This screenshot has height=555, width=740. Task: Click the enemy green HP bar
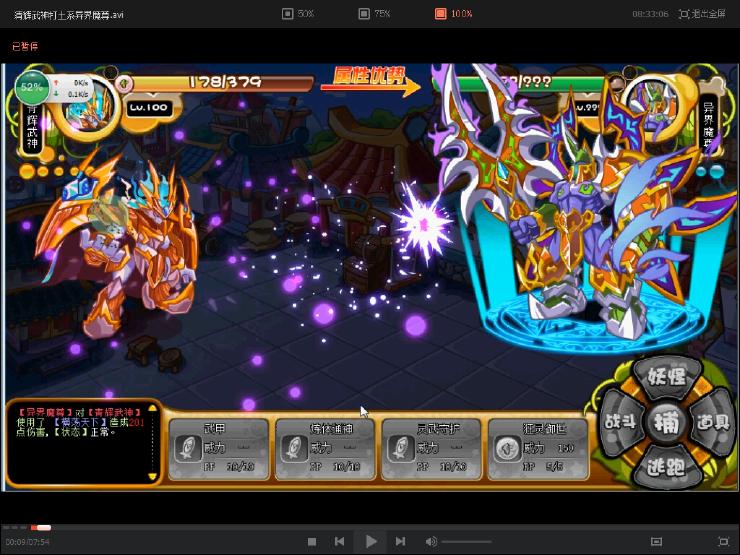click(519, 83)
